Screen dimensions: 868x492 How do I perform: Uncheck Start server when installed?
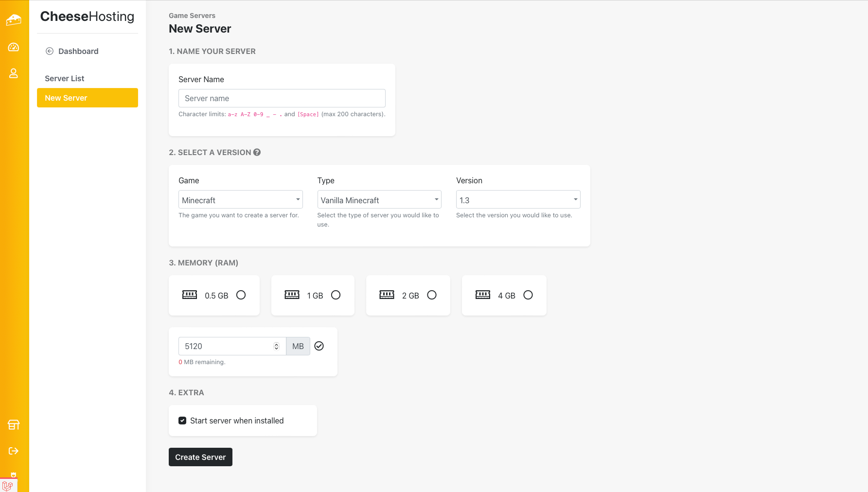[x=182, y=421]
